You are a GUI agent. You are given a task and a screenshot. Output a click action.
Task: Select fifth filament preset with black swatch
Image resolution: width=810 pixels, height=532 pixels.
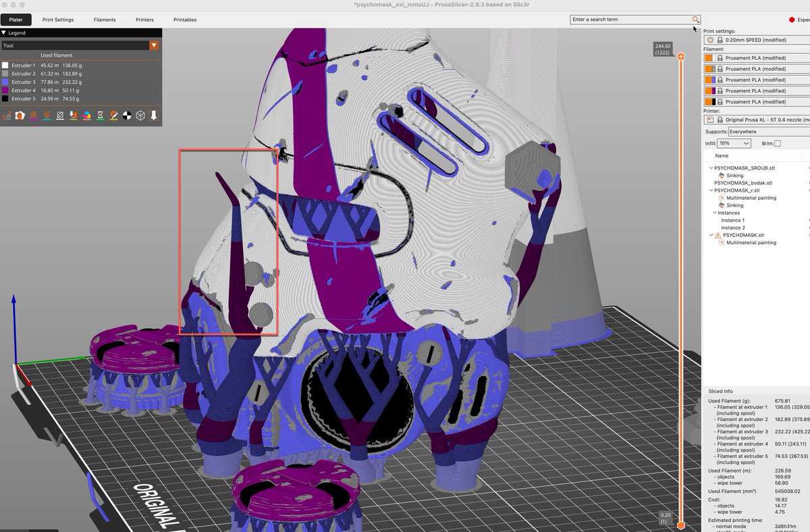pyautogui.click(x=756, y=102)
